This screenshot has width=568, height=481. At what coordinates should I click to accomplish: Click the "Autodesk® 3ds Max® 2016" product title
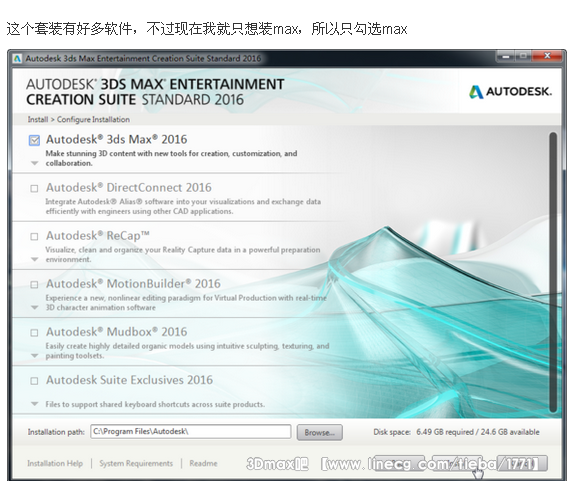tap(117, 139)
